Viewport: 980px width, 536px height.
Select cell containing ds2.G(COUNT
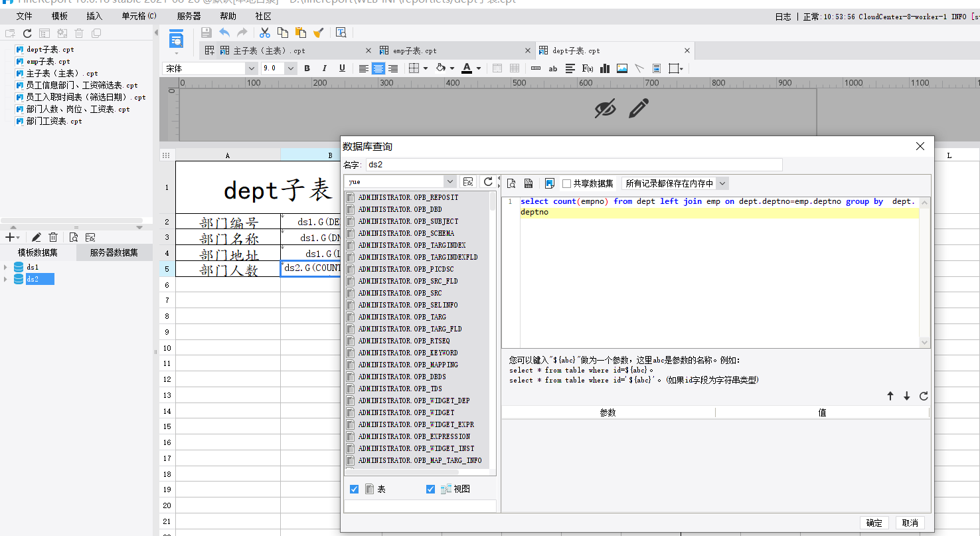310,268
